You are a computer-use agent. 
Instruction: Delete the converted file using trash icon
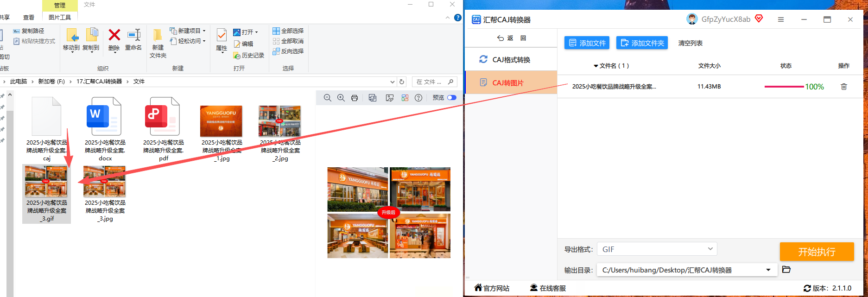(844, 87)
